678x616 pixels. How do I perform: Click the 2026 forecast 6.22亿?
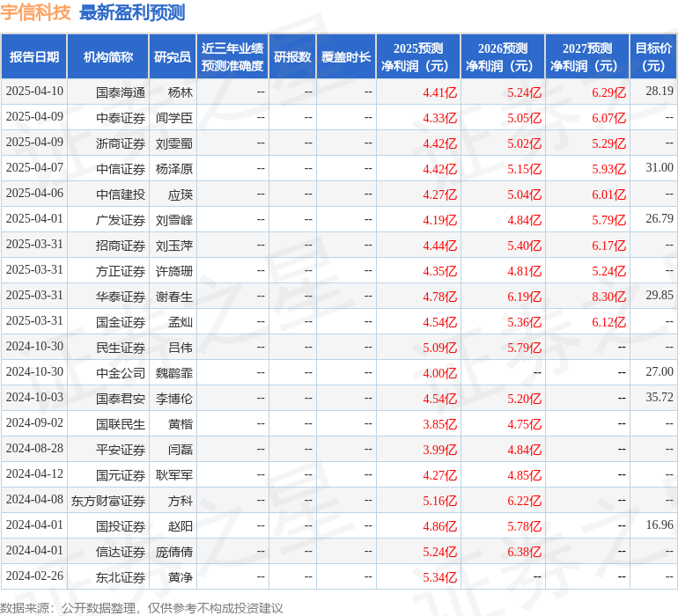(x=524, y=500)
